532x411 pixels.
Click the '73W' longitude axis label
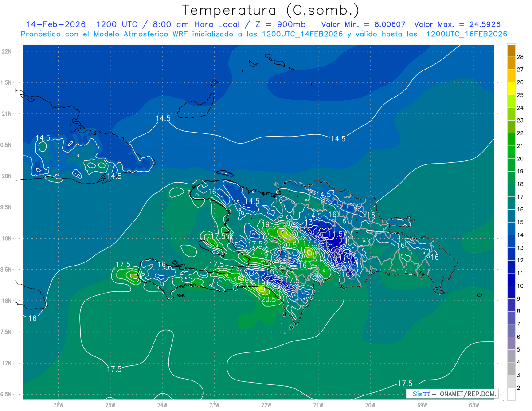pyautogui.click(x=214, y=405)
